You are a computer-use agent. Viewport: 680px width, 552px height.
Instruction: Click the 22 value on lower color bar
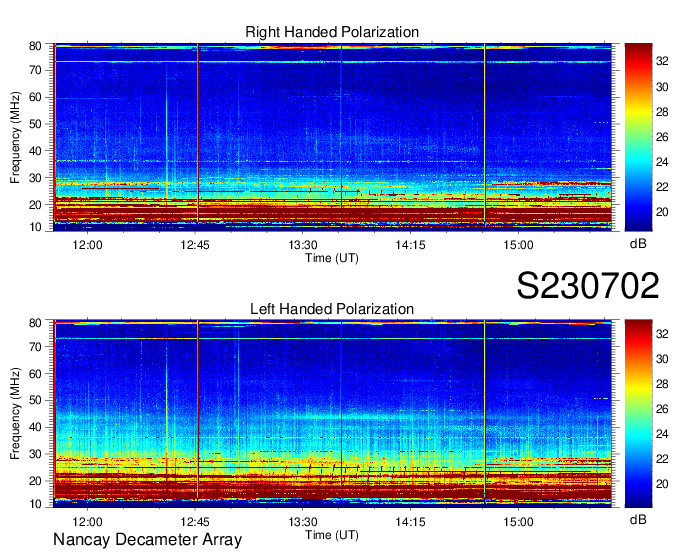(662, 459)
